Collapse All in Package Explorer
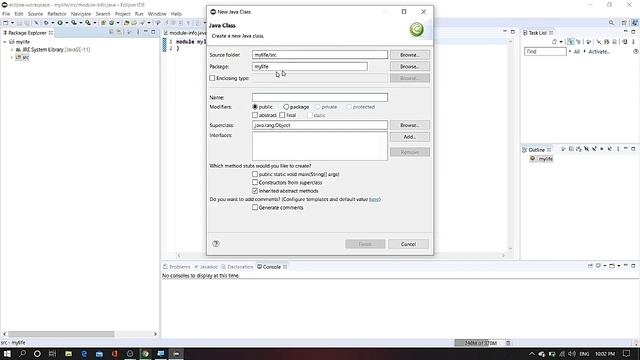 [x=111, y=32]
